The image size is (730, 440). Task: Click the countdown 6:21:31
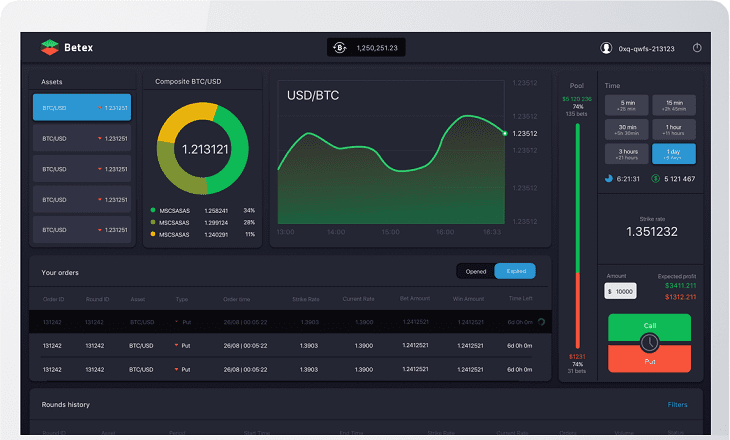coord(628,179)
